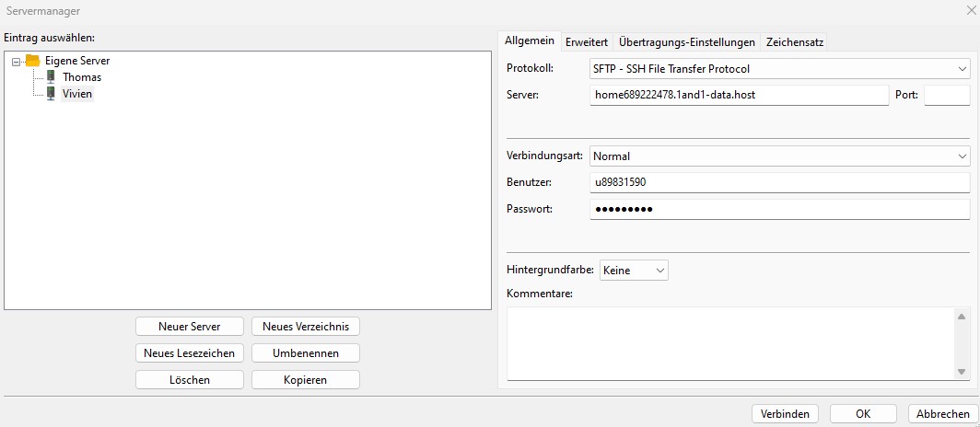Click the Neuer Server button

[x=190, y=327]
